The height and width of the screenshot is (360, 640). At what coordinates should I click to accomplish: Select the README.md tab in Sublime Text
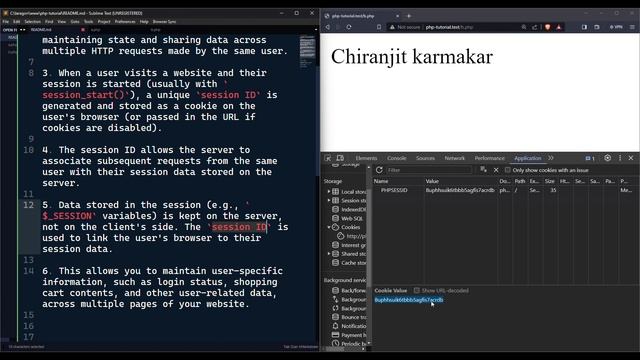coord(41,30)
